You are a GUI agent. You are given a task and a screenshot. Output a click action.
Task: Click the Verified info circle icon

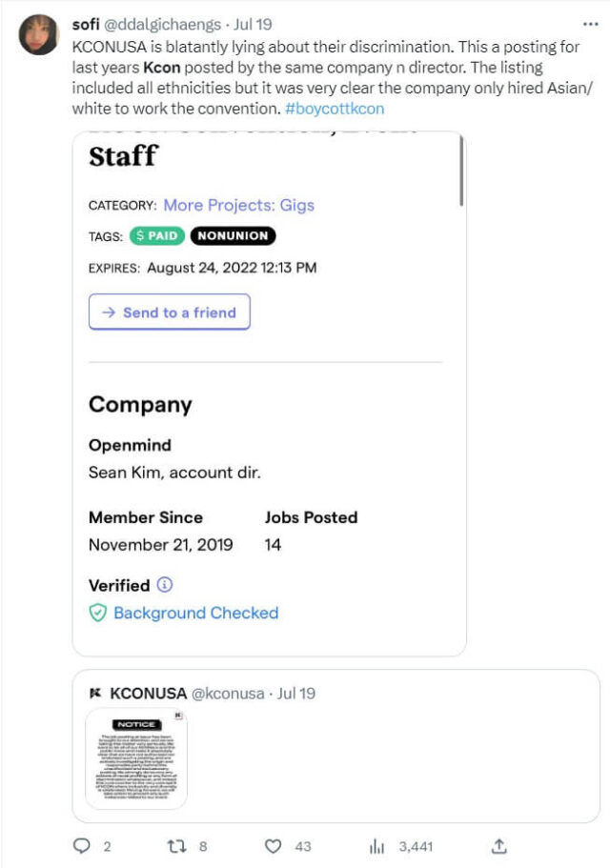164,584
